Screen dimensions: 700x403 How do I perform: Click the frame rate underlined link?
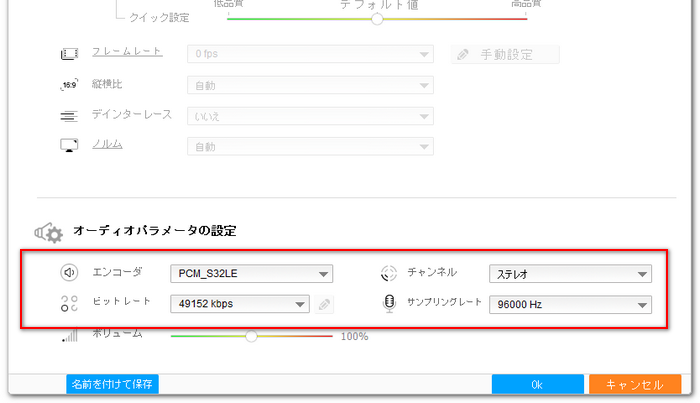127,52
